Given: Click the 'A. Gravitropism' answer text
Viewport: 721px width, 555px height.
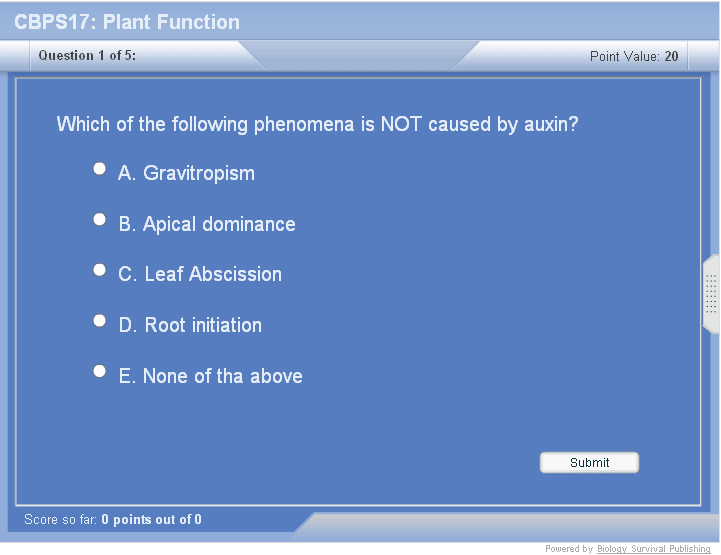Looking at the screenshot, I should pos(186,174).
